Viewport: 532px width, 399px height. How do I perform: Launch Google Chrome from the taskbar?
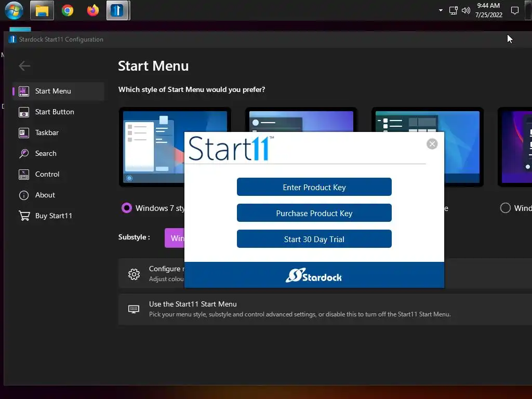pyautogui.click(x=68, y=10)
